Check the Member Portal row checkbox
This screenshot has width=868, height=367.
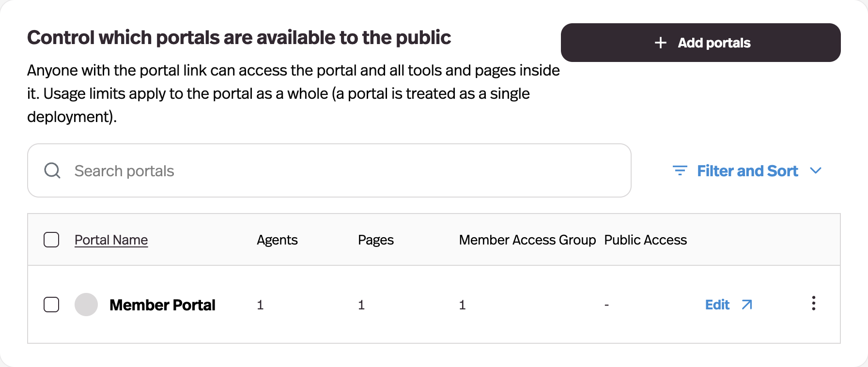point(51,305)
